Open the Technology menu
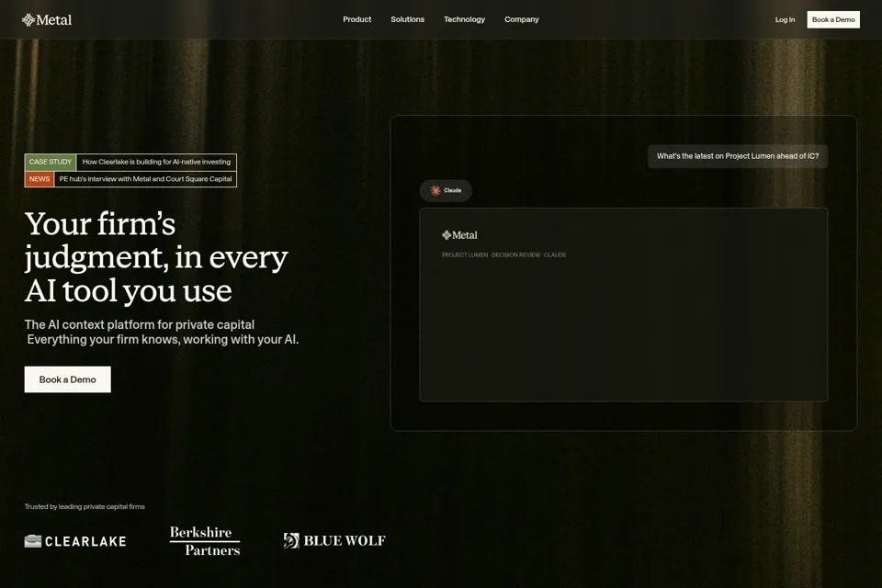Screen dimensions: 882x588 click(464, 19)
